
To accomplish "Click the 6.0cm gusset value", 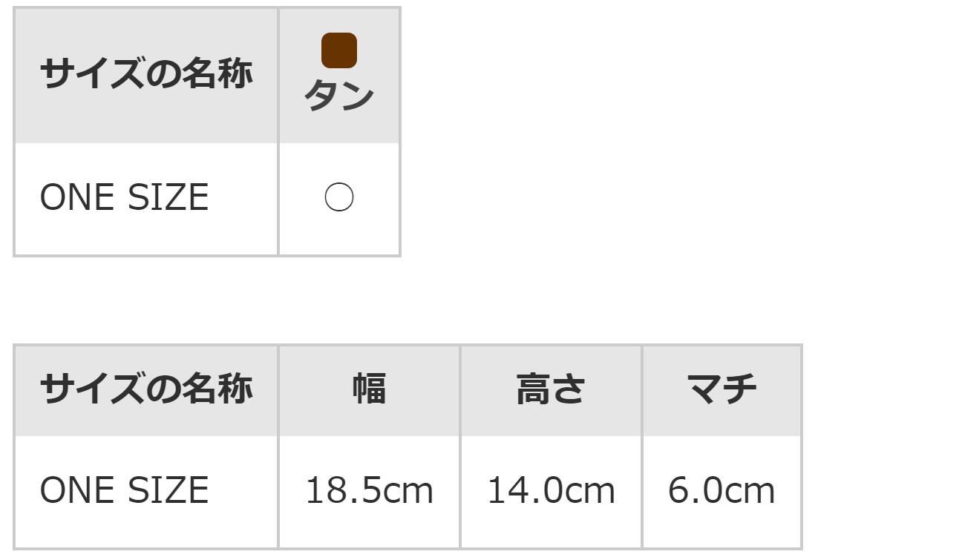I will click(721, 491).
